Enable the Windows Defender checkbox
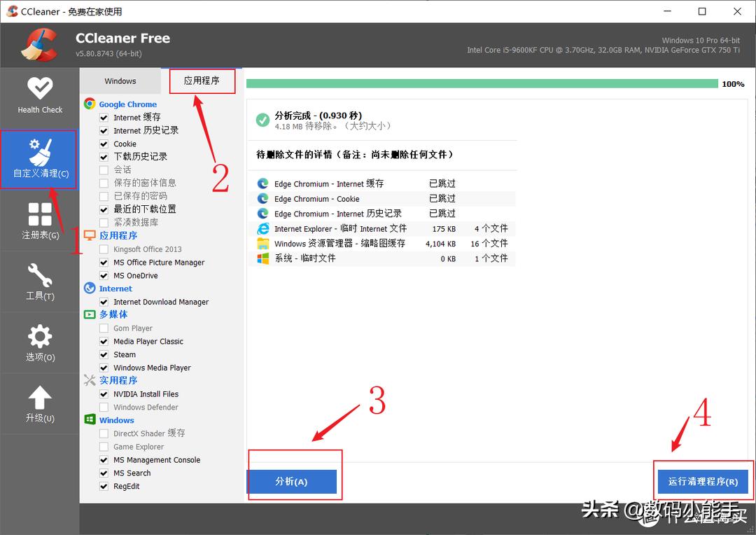The height and width of the screenshot is (535, 756). 103,407
